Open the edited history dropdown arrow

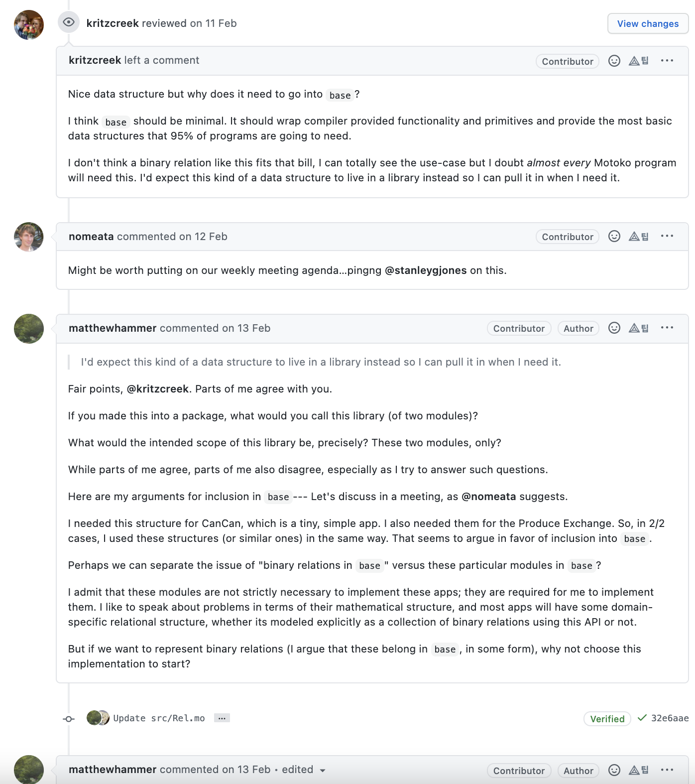pyautogui.click(x=323, y=771)
